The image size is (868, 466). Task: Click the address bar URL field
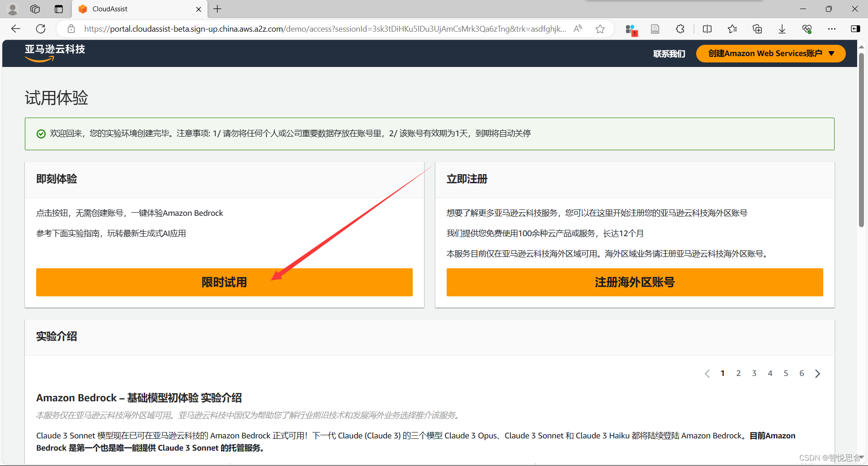click(x=325, y=29)
